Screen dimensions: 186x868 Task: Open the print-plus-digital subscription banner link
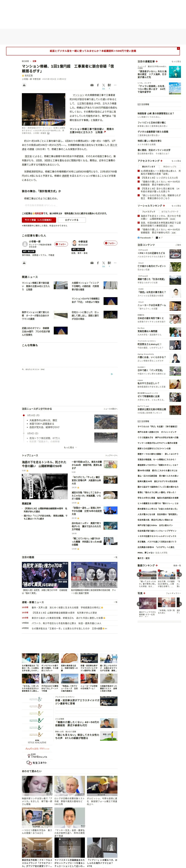(93, 51)
